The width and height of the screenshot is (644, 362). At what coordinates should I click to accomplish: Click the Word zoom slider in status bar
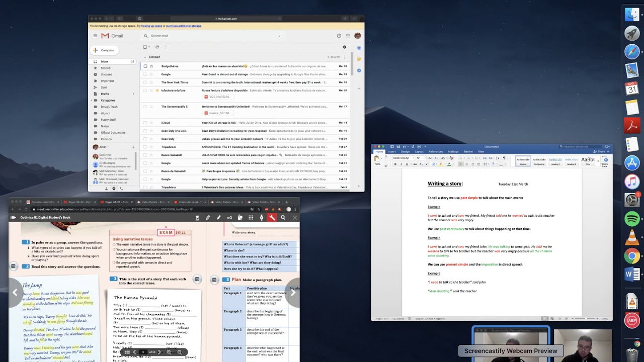[585, 319]
